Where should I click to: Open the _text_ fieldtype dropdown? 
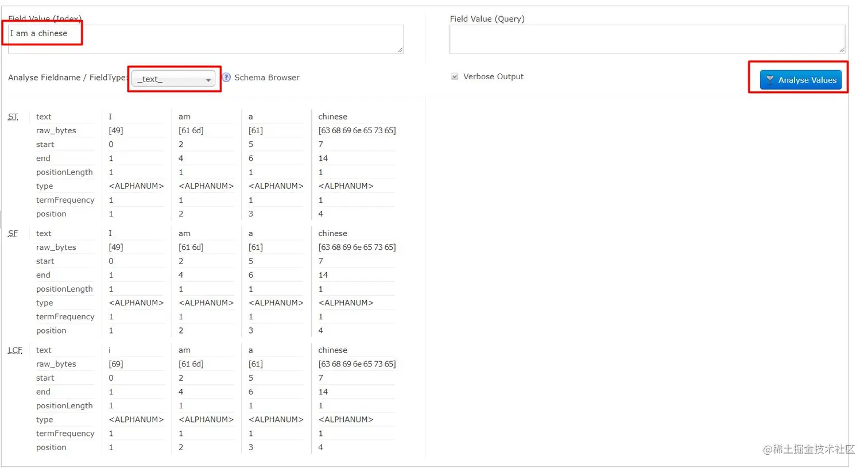[x=173, y=79]
